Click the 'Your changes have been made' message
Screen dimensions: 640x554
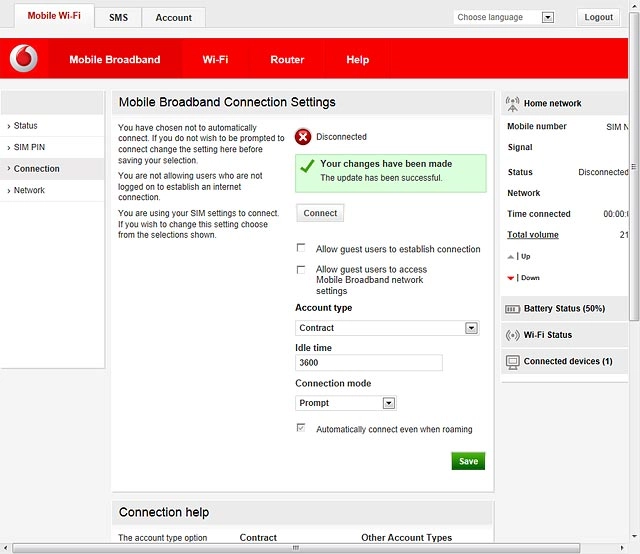[391, 174]
